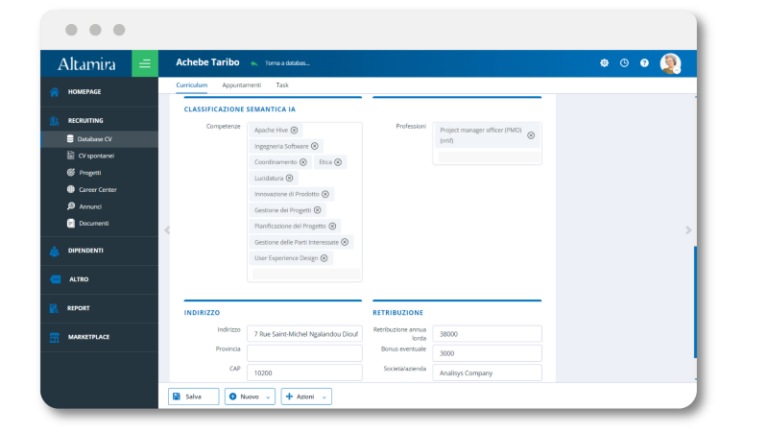Open the user avatar profile
This screenshot has height=432, width=768.
(670, 63)
